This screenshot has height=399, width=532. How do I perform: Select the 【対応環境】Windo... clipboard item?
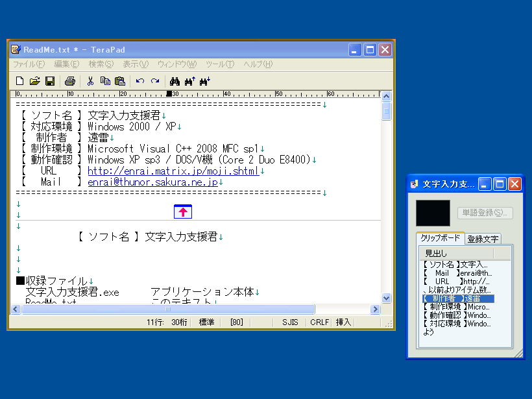point(457,324)
